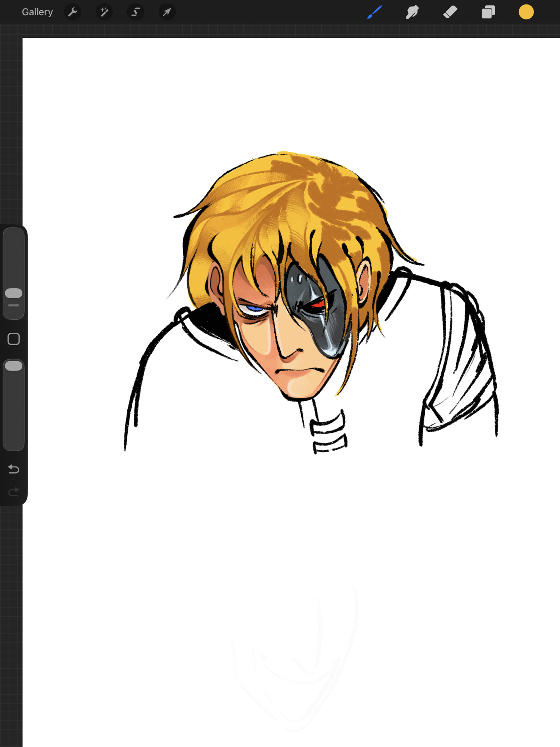Select the Brush tool
Viewport: 560px width, 747px height.
[374, 12]
